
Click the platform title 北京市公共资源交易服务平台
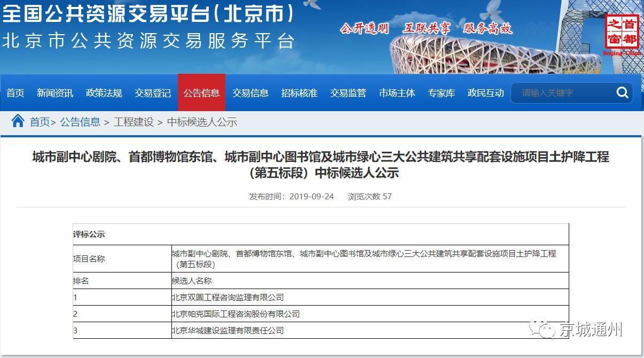148,41
